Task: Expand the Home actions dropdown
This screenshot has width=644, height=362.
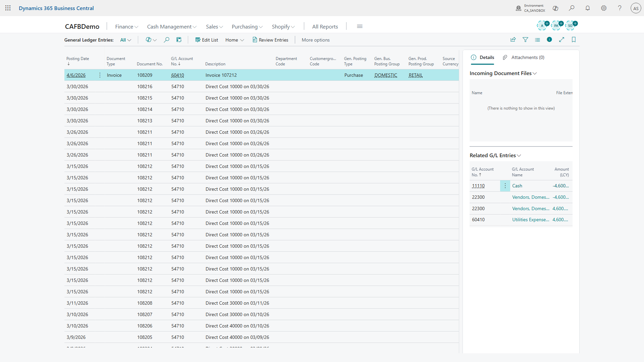Action: click(x=234, y=40)
